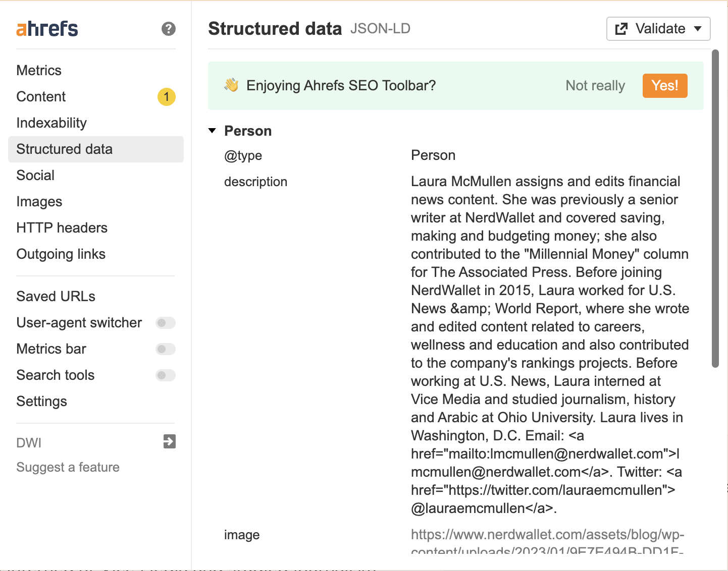Open the help question mark icon

(169, 29)
